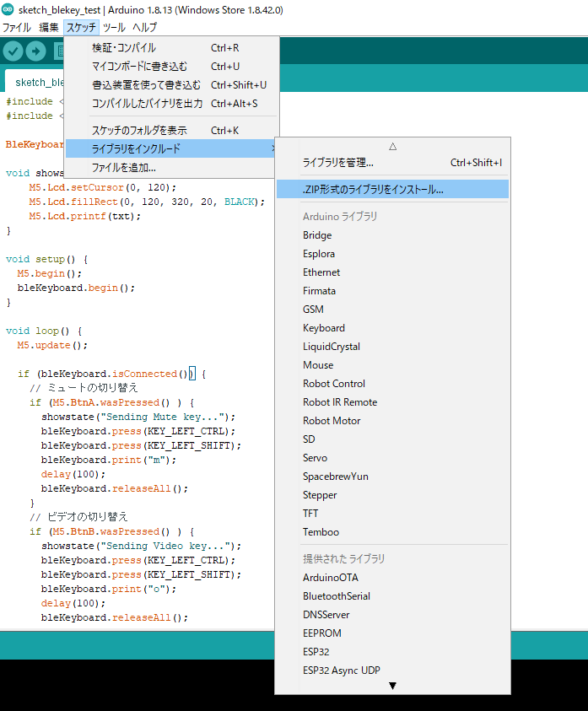The height and width of the screenshot is (711, 588).
Task: Include the ArduinoOTA library
Action: (392, 578)
